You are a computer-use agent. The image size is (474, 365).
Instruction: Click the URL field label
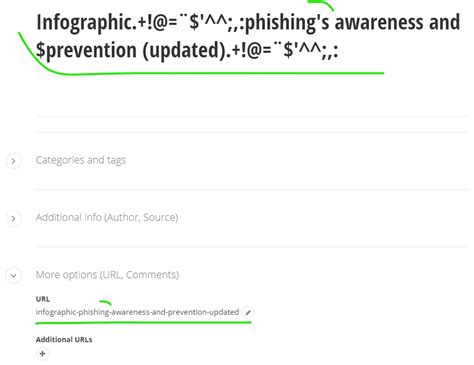click(x=43, y=299)
